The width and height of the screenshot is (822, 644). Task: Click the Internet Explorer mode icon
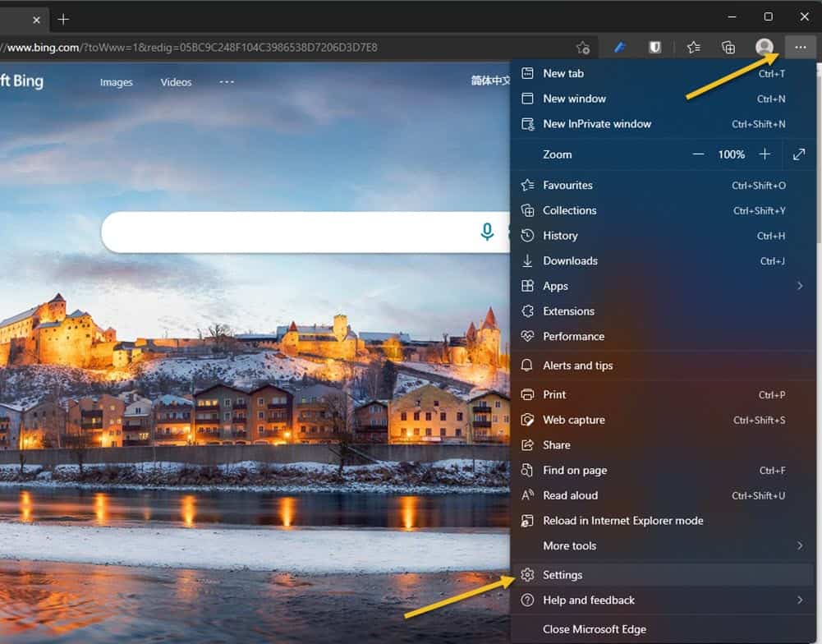pyautogui.click(x=527, y=520)
